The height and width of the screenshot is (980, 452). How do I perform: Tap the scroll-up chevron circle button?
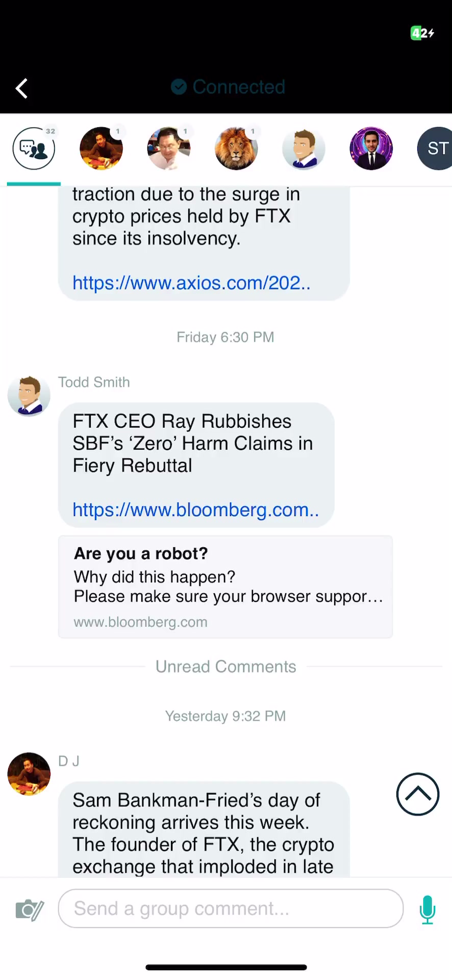tap(417, 794)
